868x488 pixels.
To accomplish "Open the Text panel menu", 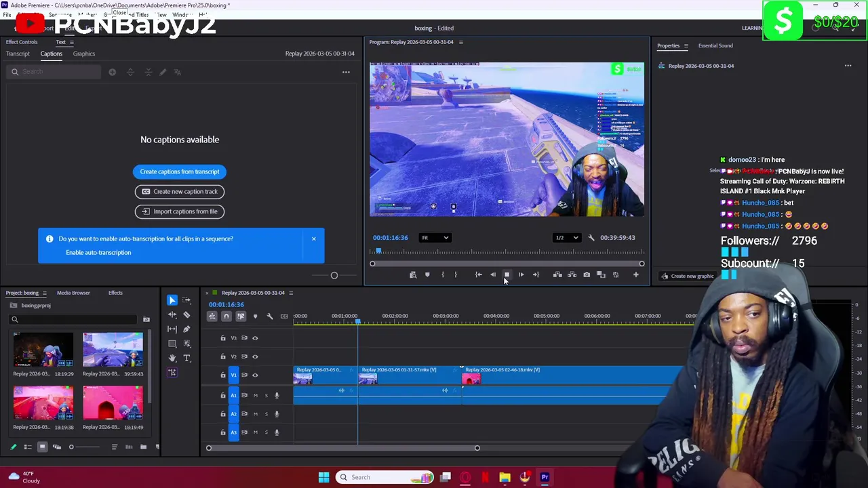I will pyautogui.click(x=73, y=42).
